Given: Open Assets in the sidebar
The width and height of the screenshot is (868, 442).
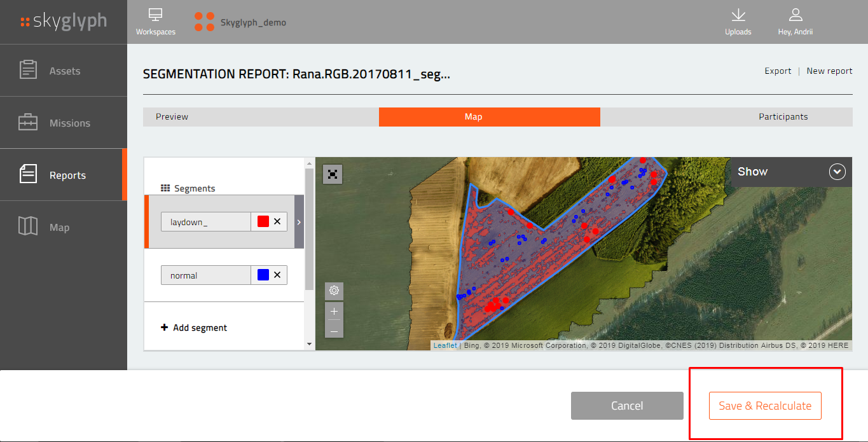Looking at the screenshot, I should (64, 71).
